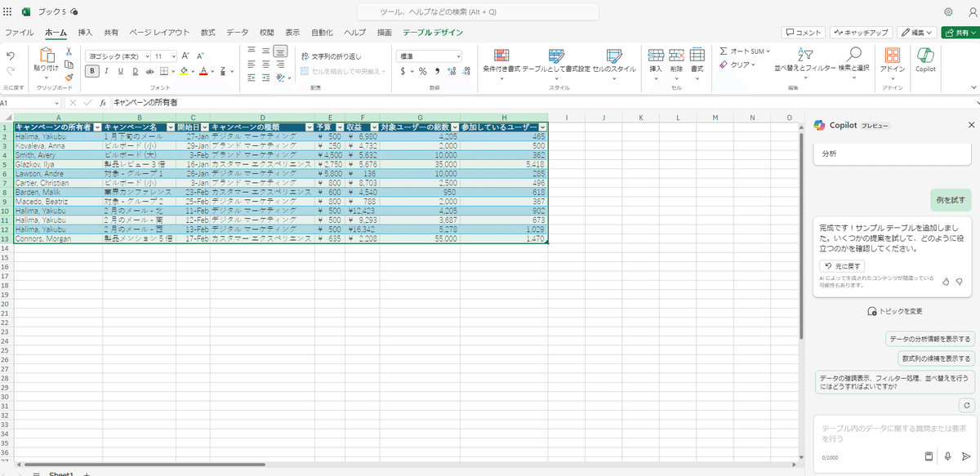
Task: Expand the Name Box dropdown
Action: [56, 103]
